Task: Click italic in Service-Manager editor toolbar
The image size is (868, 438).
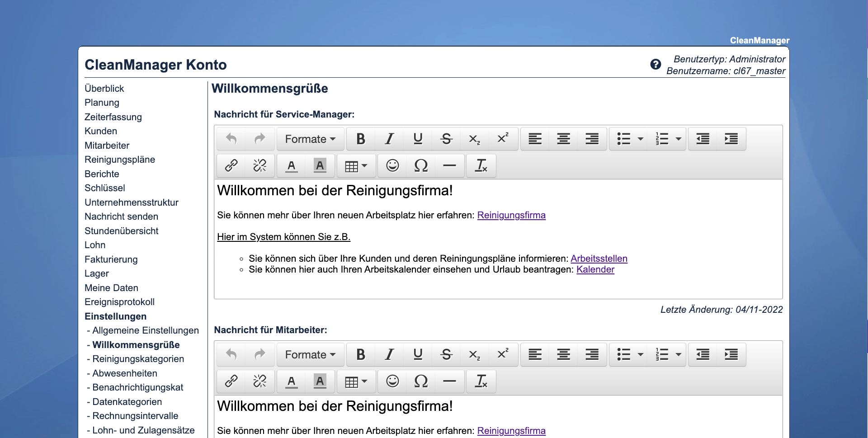Action: [x=389, y=139]
